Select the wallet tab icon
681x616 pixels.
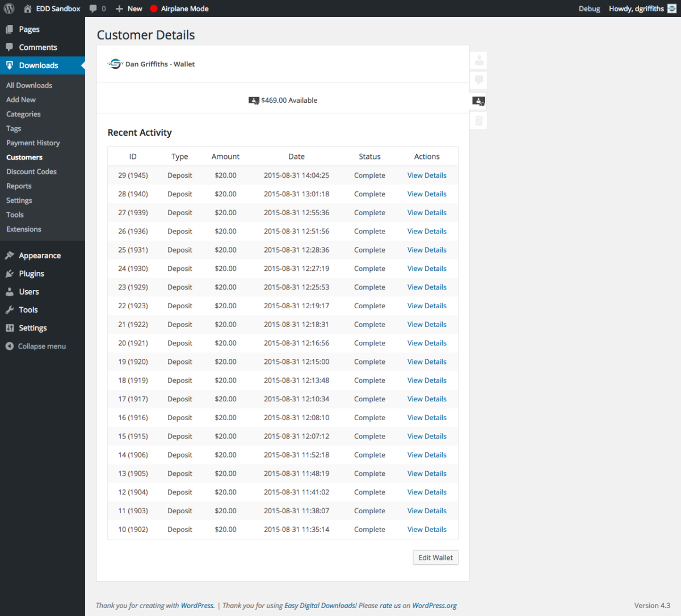pyautogui.click(x=478, y=101)
